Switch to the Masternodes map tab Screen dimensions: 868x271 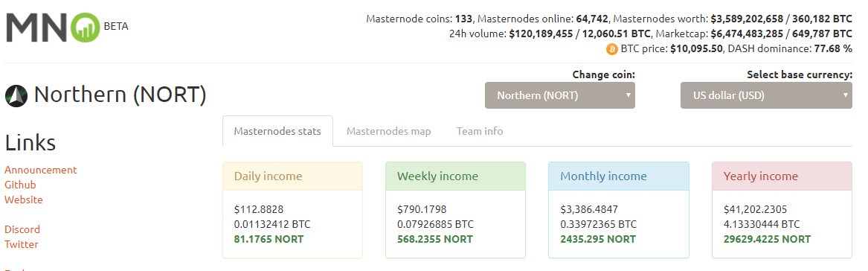pos(388,131)
